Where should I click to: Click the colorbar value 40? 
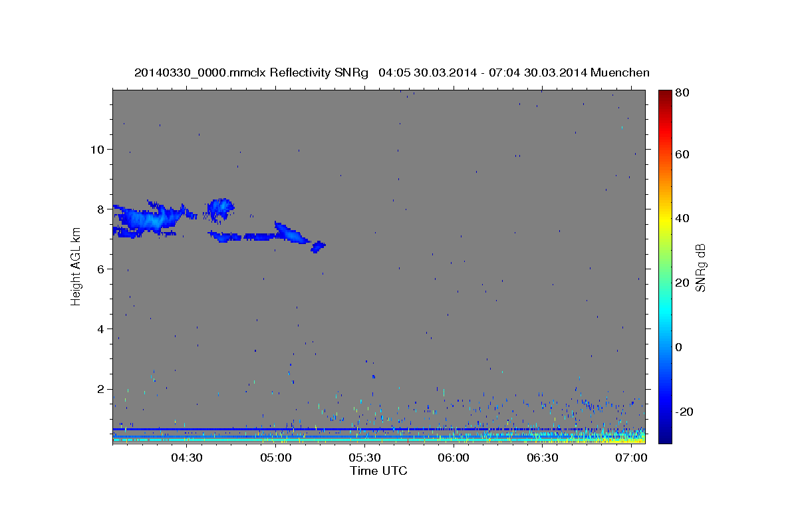(x=682, y=218)
